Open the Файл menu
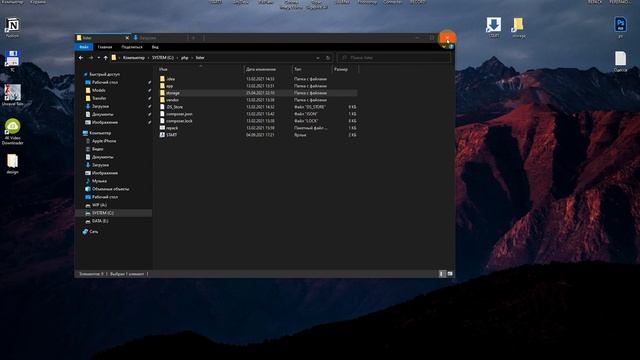 click(x=84, y=47)
